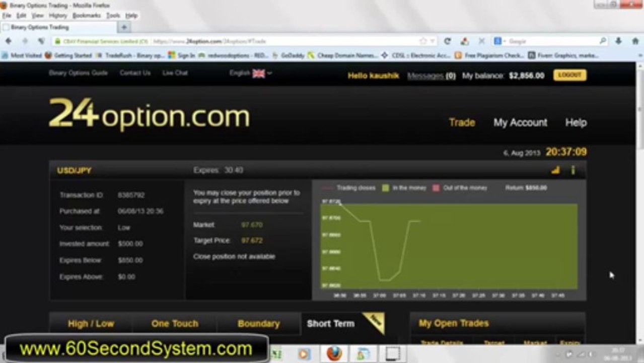Bookmark this page with the star icon
Image resolution: width=644 pixels, height=363 pixels.
[x=423, y=41]
